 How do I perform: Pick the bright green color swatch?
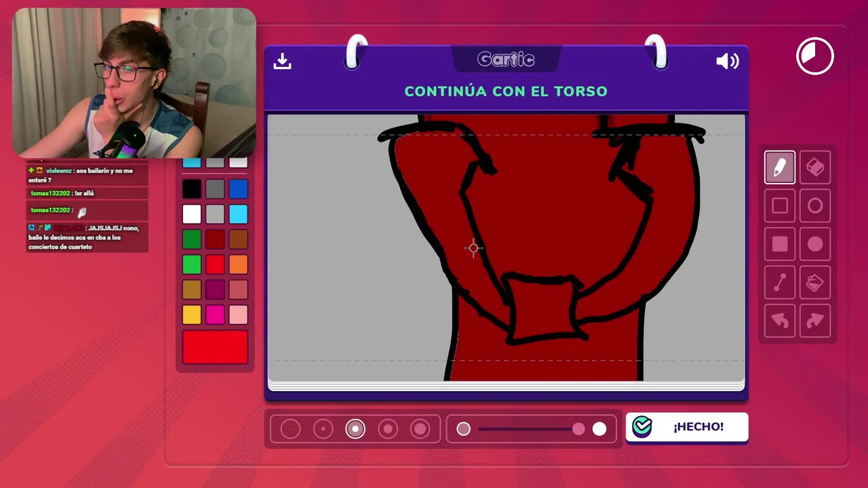pyautogui.click(x=192, y=264)
